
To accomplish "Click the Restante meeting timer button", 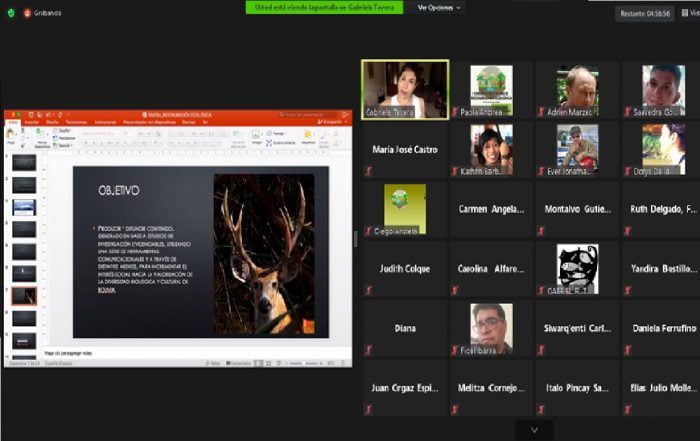I will click(x=644, y=14).
